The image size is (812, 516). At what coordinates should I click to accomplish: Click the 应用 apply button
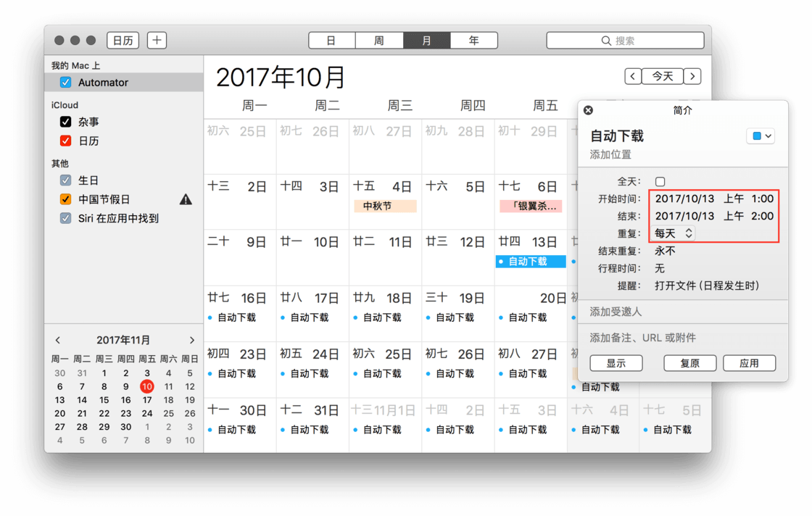[x=749, y=363]
